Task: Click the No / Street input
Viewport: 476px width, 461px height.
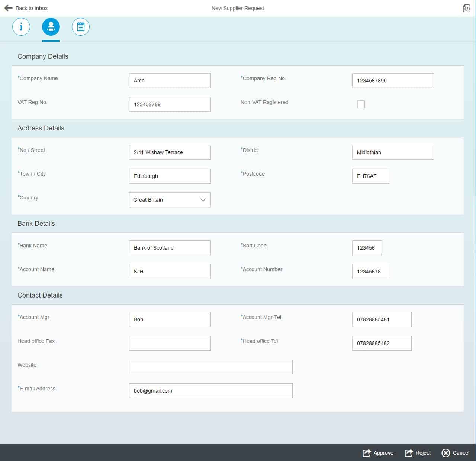Action: coord(170,152)
